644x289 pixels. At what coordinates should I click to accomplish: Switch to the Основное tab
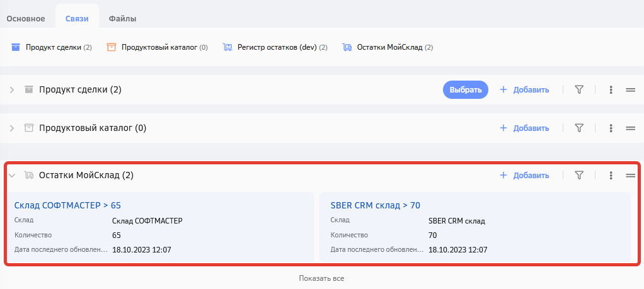pyautogui.click(x=26, y=18)
